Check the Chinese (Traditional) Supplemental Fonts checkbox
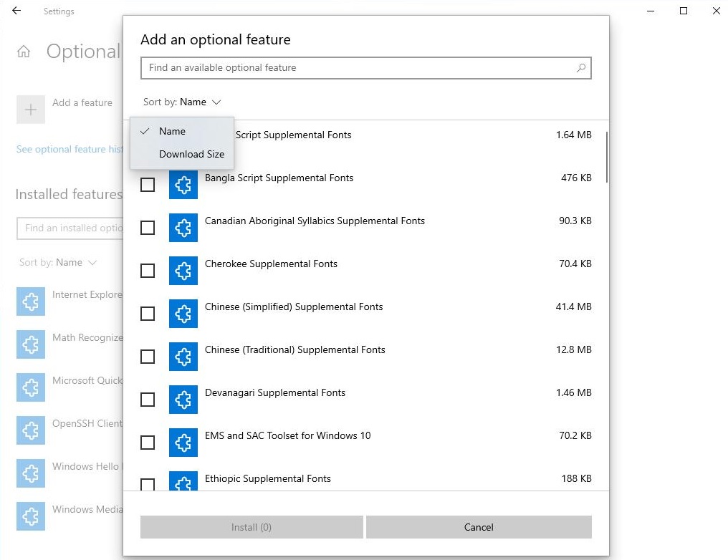This screenshot has height=560, width=728. point(148,357)
